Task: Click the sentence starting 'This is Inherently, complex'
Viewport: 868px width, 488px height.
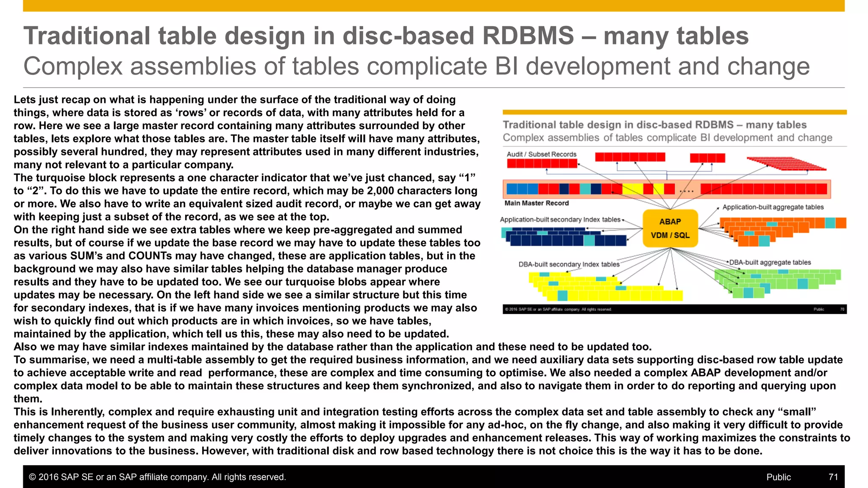Action: point(432,431)
